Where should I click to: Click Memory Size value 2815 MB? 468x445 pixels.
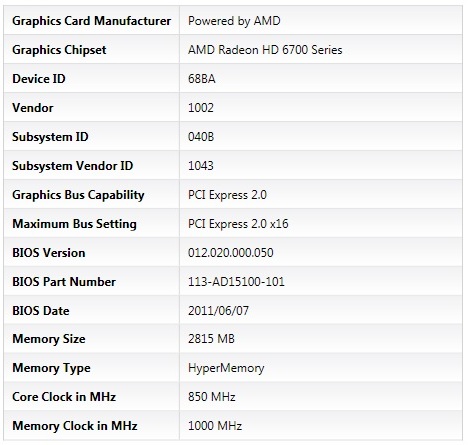211,339
